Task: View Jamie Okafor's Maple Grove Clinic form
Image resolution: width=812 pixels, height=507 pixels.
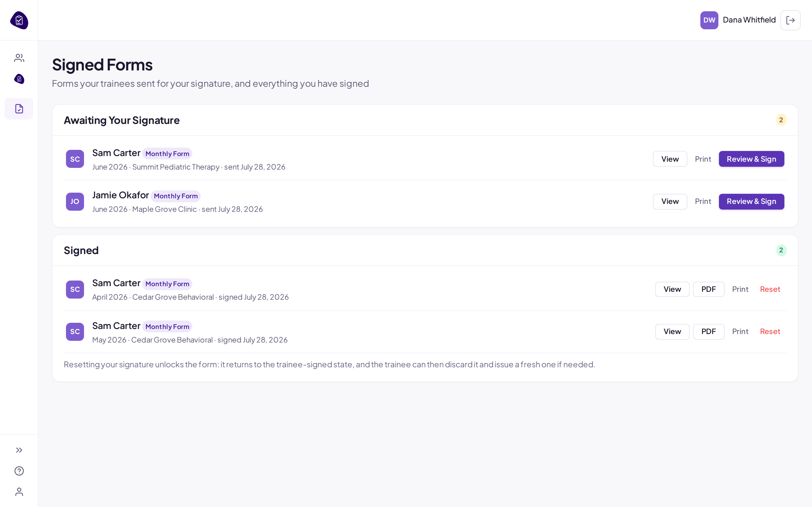Action: [670, 201]
